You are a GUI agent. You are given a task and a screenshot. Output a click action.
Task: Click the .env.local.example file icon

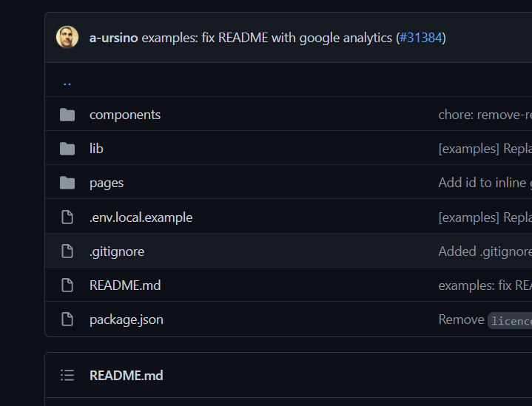click(67, 217)
